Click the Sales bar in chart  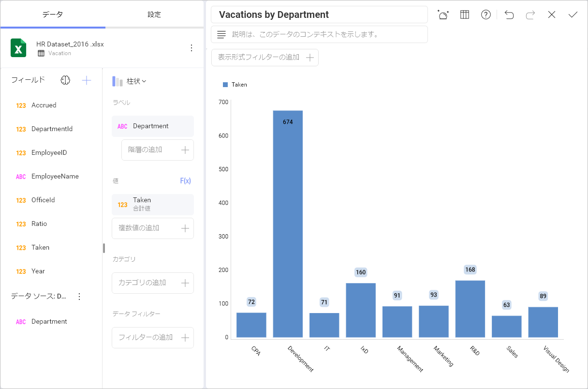(507, 327)
